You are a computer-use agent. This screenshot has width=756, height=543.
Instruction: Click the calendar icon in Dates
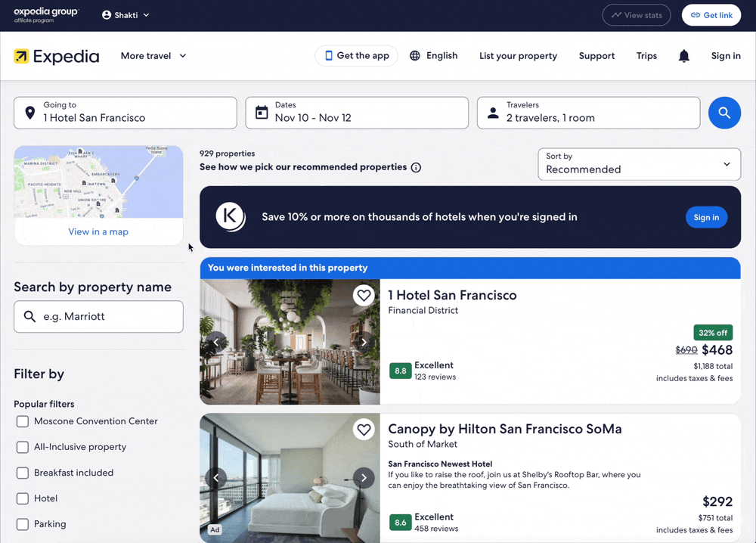pyautogui.click(x=262, y=113)
